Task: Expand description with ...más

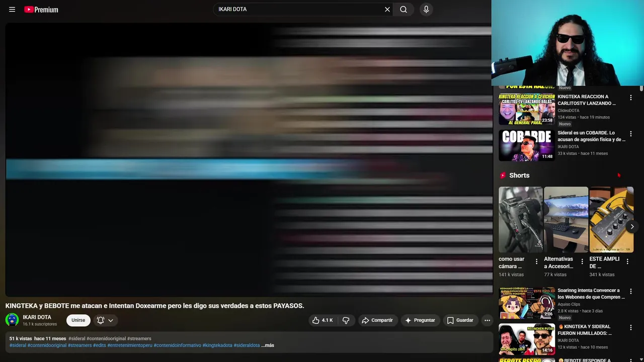Action: click(x=268, y=345)
